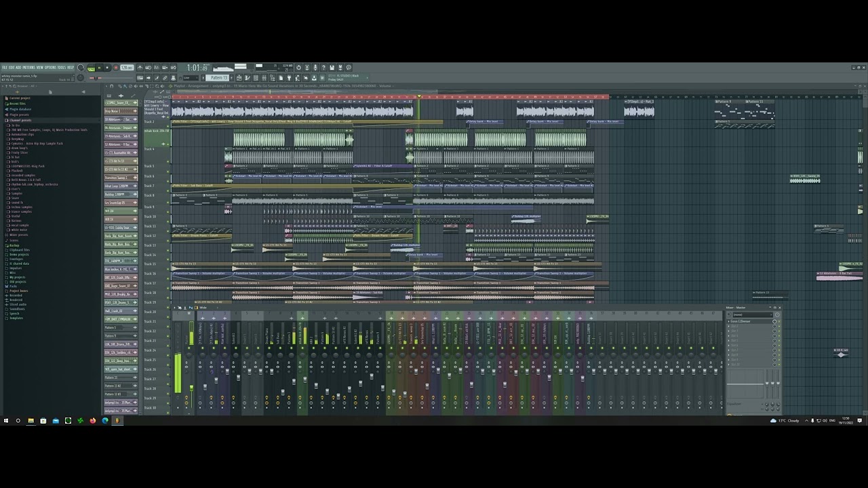The width and height of the screenshot is (868, 488).
Task: Open Windows taskbar search
Action: pyautogui.click(x=18, y=421)
